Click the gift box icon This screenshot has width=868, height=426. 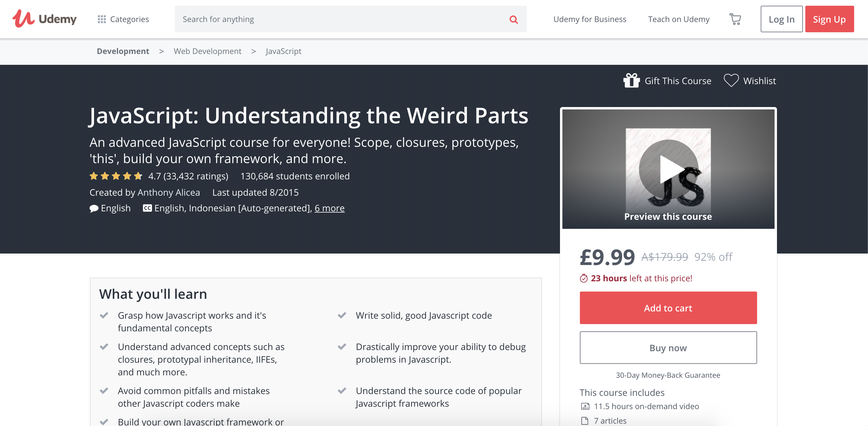(x=631, y=80)
